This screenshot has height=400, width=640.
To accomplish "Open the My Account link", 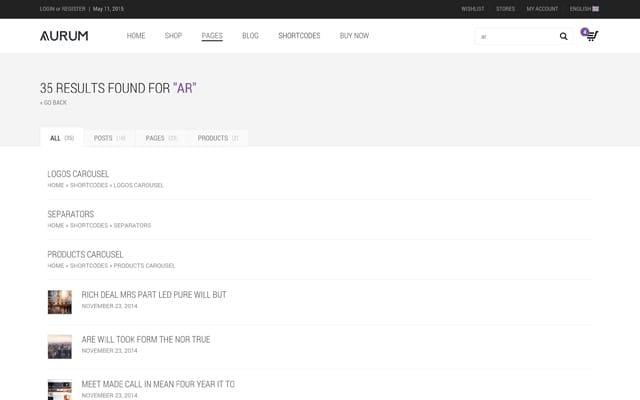I will pyautogui.click(x=542, y=9).
